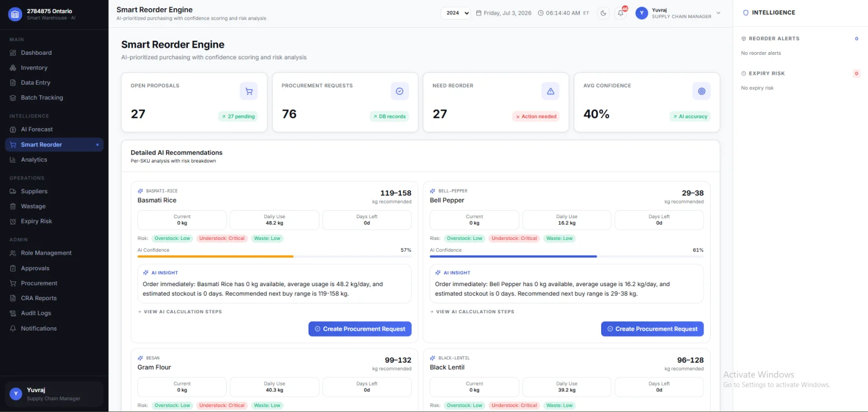Click the Procurement Requests check icon
The height and width of the screenshot is (412, 868).
(400, 91)
